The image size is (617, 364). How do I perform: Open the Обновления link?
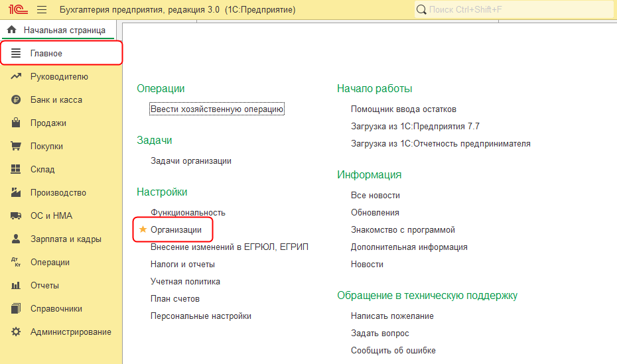(x=375, y=212)
